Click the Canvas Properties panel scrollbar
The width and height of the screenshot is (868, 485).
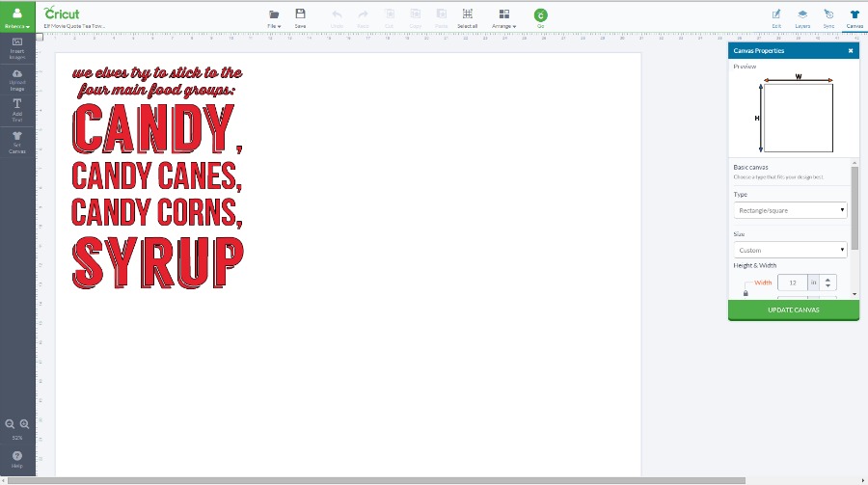click(854, 207)
